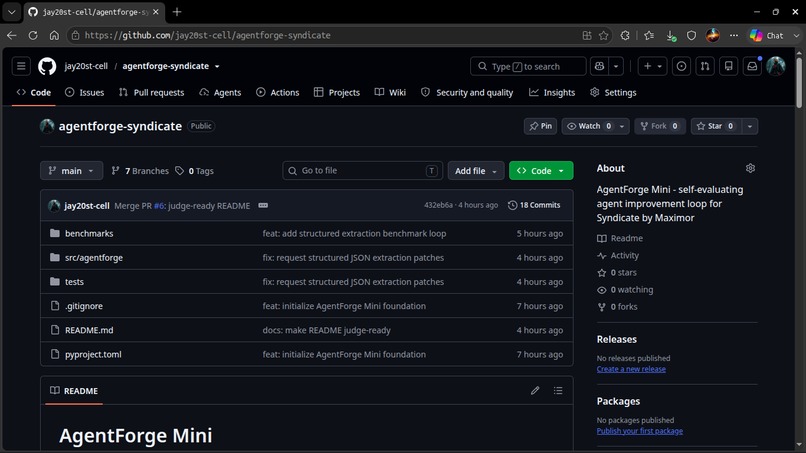
Task: Open browser settings ellipsis menu
Action: pos(734,35)
